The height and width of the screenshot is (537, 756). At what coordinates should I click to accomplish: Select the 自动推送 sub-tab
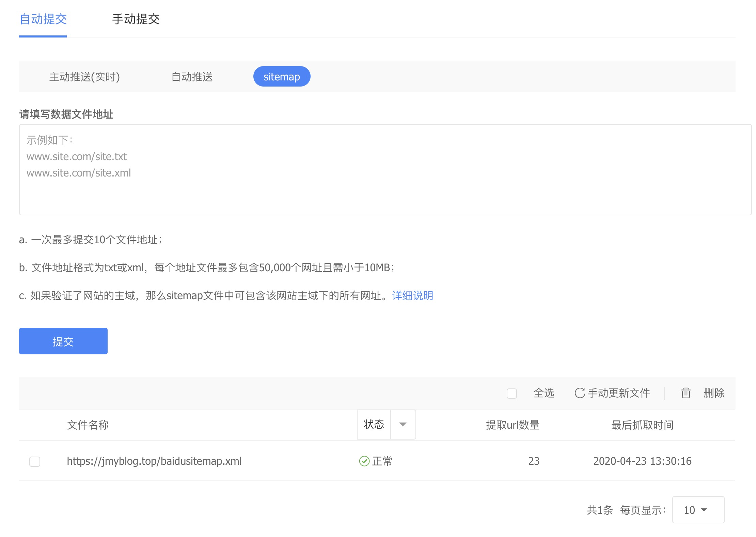[x=192, y=77]
